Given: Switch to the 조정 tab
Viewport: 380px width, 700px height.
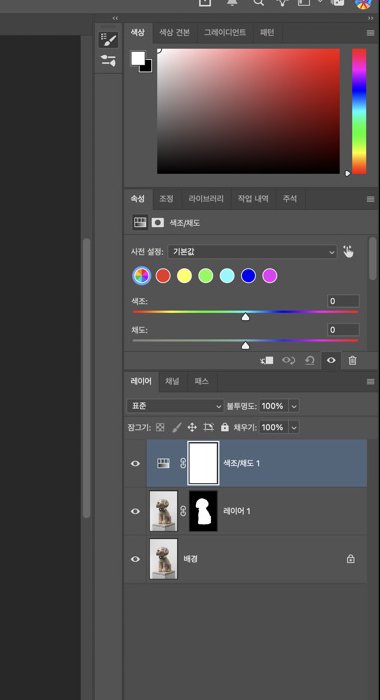Looking at the screenshot, I should coord(167,199).
